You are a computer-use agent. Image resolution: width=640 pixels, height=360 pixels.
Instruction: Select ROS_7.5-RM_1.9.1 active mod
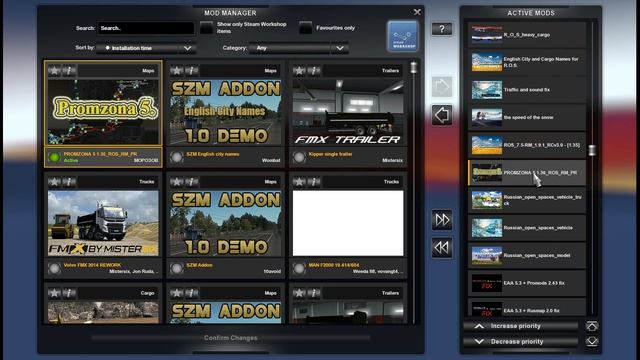point(527,145)
